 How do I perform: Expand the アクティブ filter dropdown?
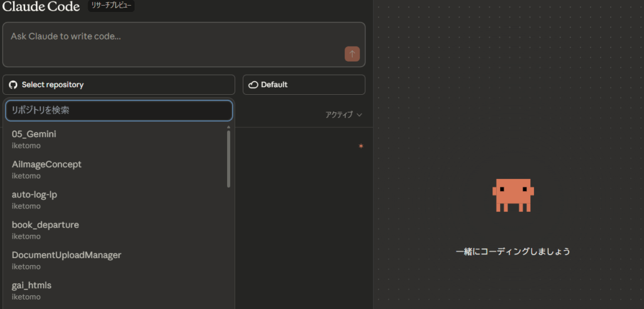click(343, 115)
